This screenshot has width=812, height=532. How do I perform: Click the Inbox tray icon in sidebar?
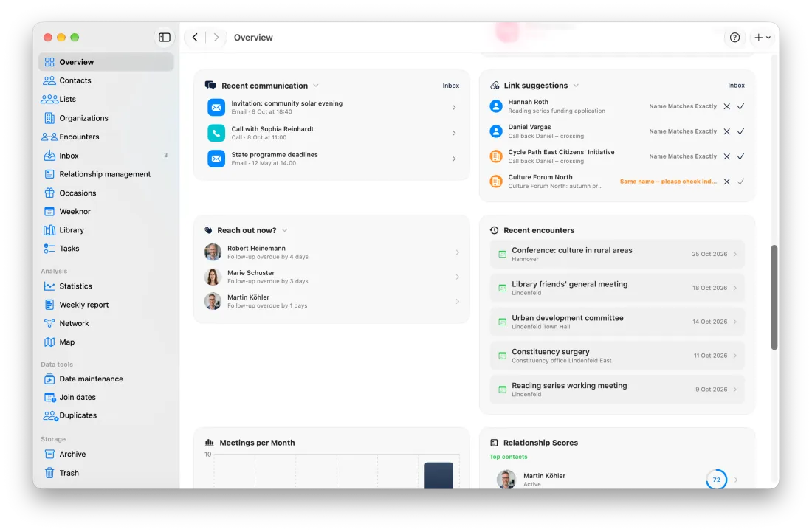pyautogui.click(x=49, y=155)
